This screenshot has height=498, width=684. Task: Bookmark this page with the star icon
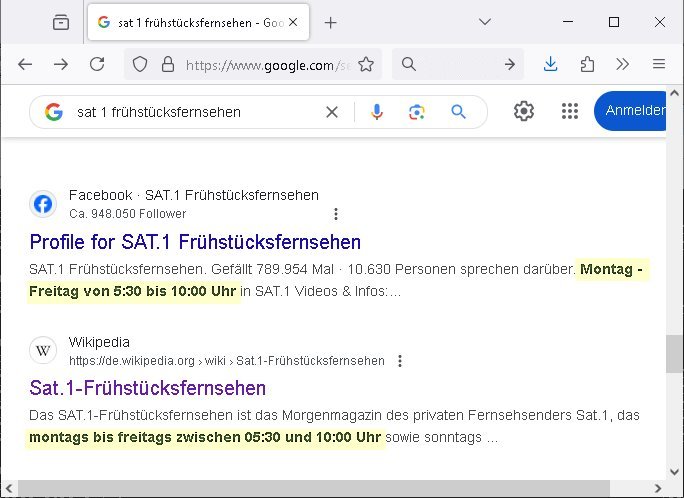[x=366, y=64]
